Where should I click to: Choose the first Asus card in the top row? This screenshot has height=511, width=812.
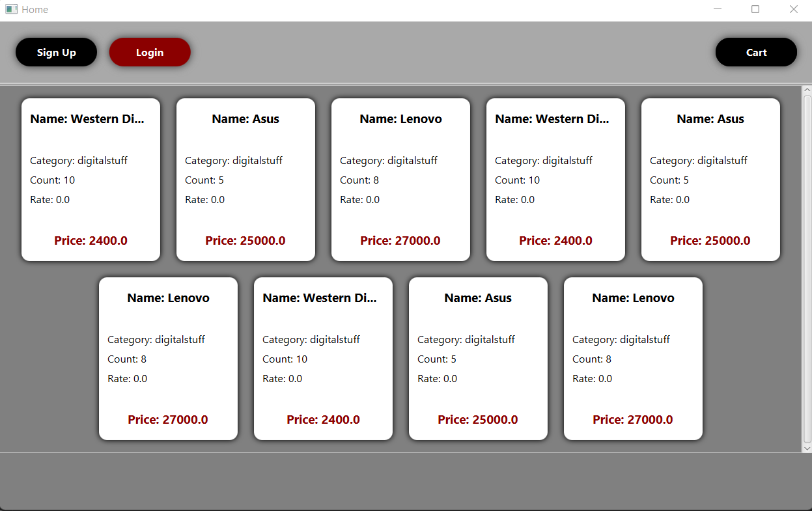pyautogui.click(x=245, y=180)
